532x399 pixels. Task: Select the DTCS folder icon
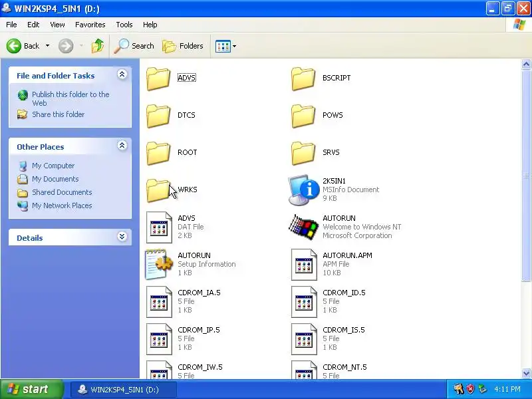pyautogui.click(x=158, y=116)
